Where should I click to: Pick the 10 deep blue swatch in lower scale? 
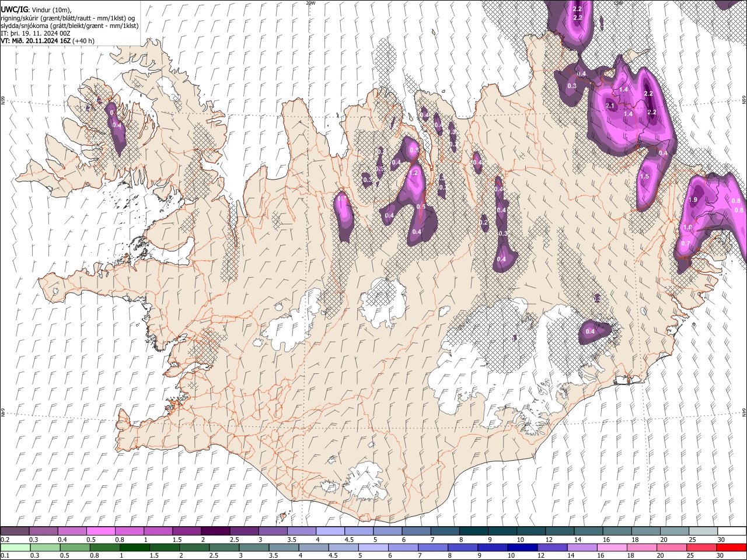522,547
